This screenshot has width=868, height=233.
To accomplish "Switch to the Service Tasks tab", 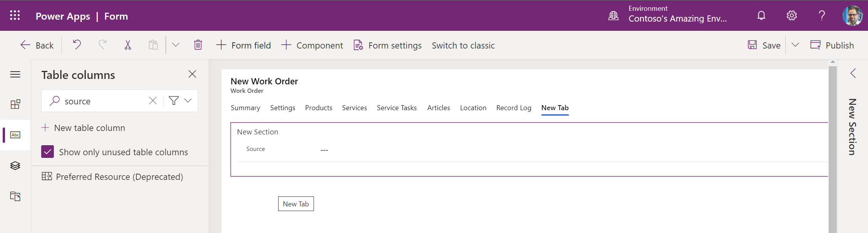I will (397, 108).
